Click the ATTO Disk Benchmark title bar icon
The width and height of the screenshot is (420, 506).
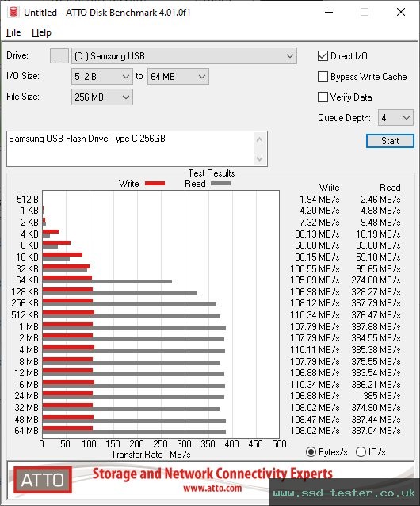[x=13, y=12]
